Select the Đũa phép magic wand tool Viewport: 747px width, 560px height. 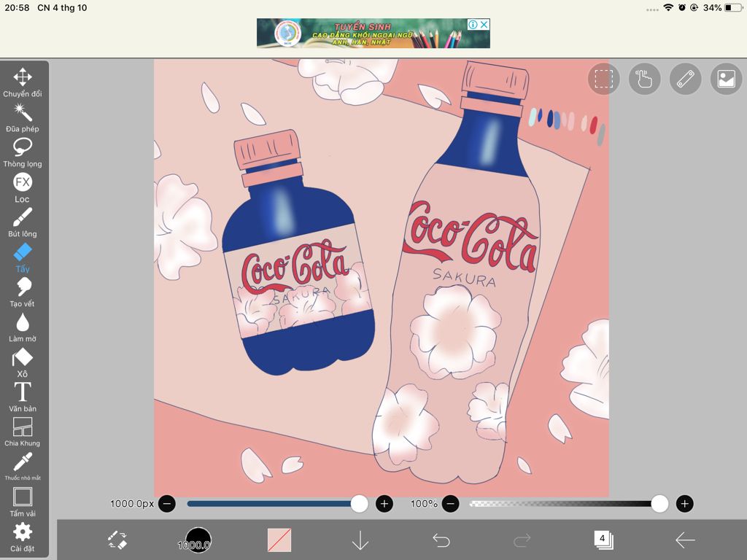pos(23,117)
